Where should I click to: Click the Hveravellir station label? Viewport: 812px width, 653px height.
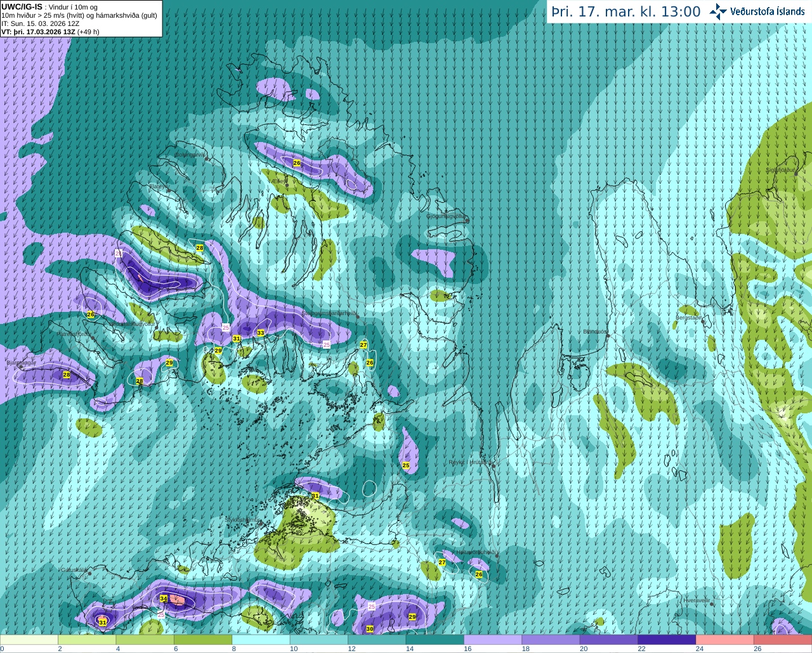click(696, 600)
